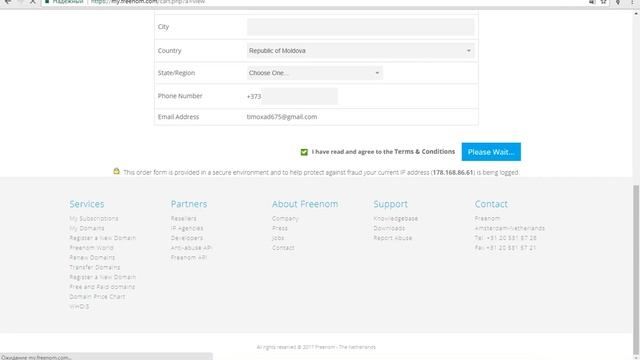Open Transfer Domains footer link
Image resolution: width=640 pixels, height=360 pixels.
[95, 267]
